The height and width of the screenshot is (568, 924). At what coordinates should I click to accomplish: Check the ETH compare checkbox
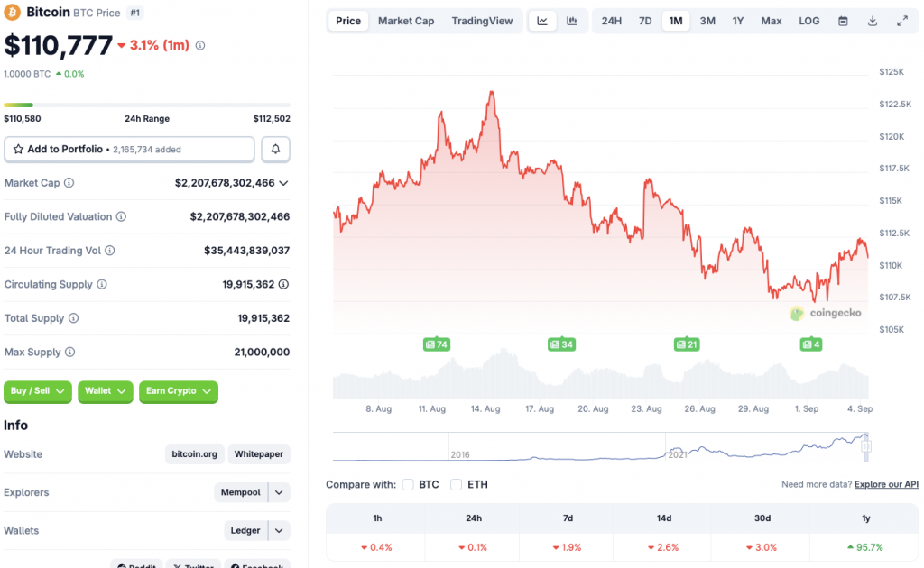pos(457,485)
